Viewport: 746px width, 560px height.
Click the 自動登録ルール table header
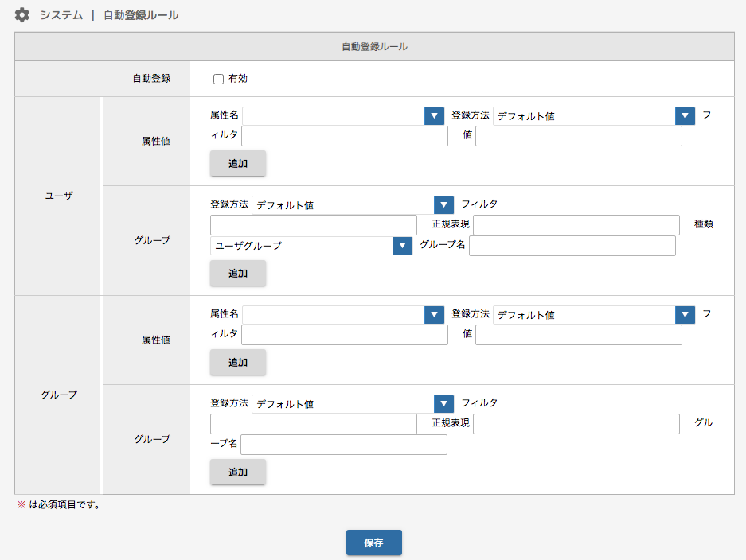[374, 47]
